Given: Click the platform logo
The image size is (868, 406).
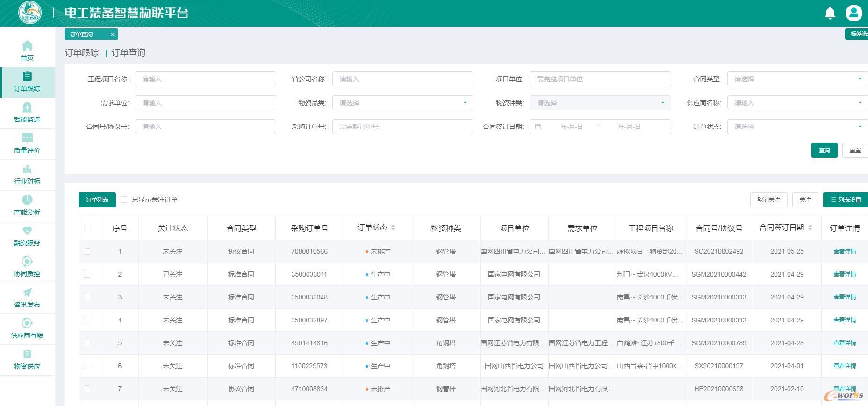Looking at the screenshot, I should point(30,13).
